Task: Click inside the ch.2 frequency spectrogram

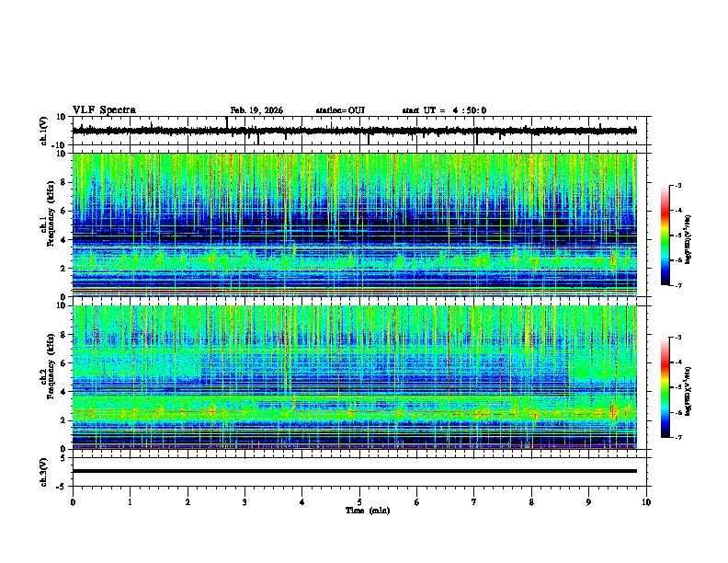Action: [x=355, y=377]
